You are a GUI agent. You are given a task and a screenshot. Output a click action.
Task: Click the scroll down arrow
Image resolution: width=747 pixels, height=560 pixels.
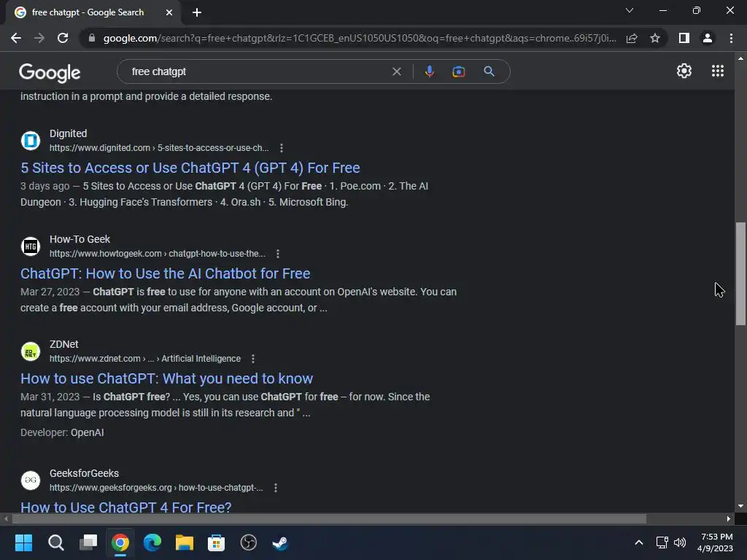740,506
